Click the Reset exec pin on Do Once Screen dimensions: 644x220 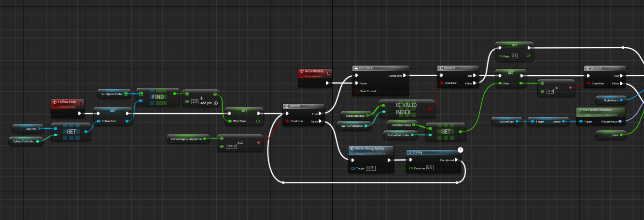[x=357, y=83]
